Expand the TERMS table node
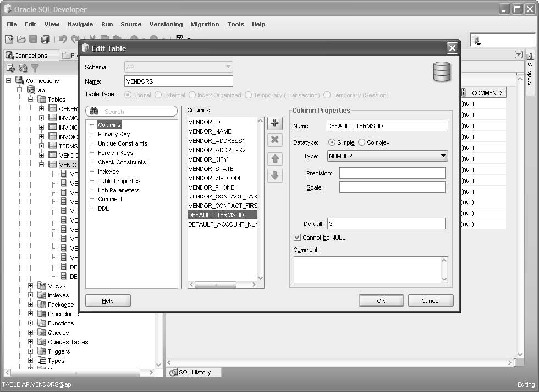The width and height of the screenshot is (539, 392). click(42, 146)
